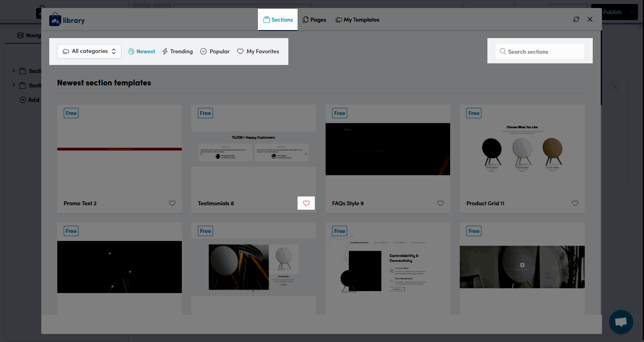Click the Testimonials 8 title

pos(216,203)
